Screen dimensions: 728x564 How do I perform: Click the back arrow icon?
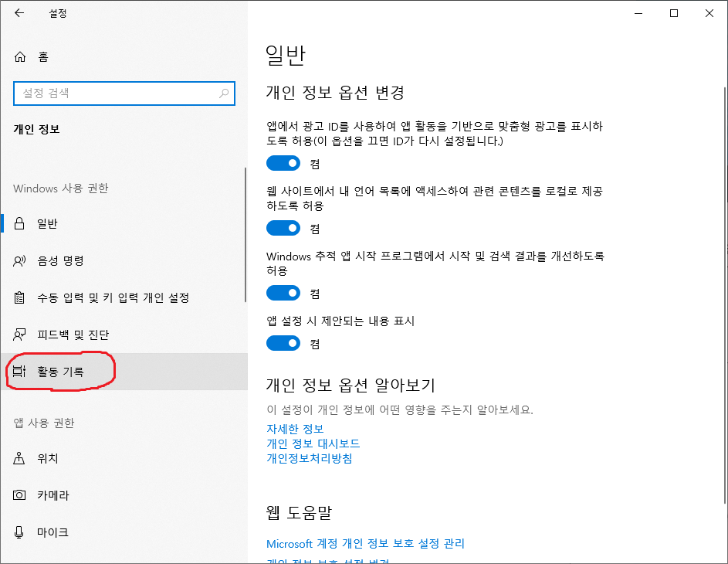point(19,13)
